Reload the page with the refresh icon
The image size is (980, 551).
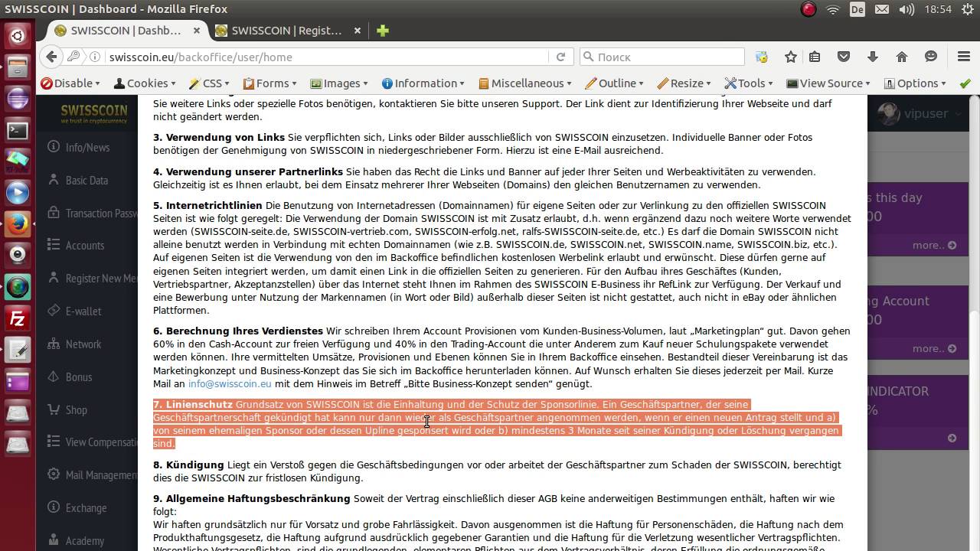pos(560,57)
